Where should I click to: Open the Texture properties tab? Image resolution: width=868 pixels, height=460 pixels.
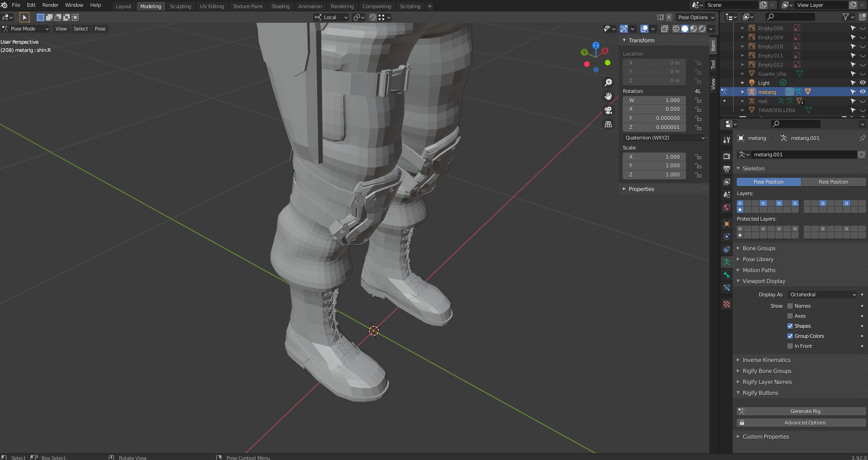tap(727, 304)
